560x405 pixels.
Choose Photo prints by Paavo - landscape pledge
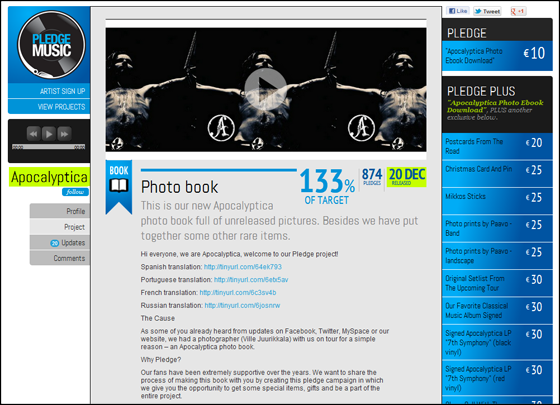pyautogui.click(x=497, y=256)
